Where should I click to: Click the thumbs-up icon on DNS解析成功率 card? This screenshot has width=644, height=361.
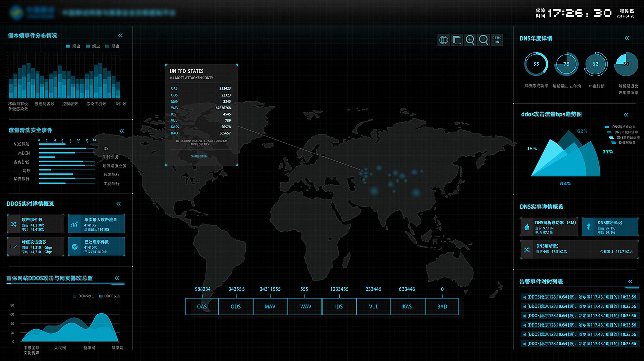coord(527,227)
